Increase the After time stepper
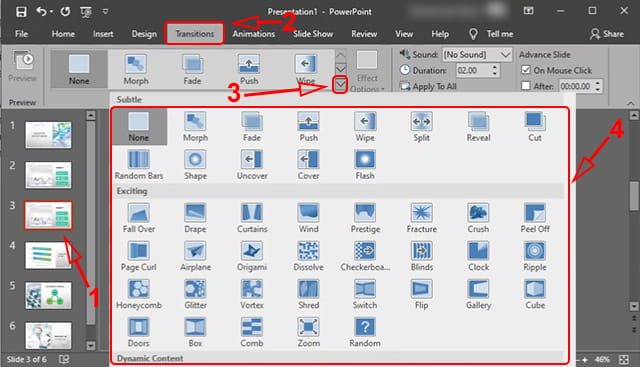The width and height of the screenshot is (640, 367). click(x=598, y=83)
